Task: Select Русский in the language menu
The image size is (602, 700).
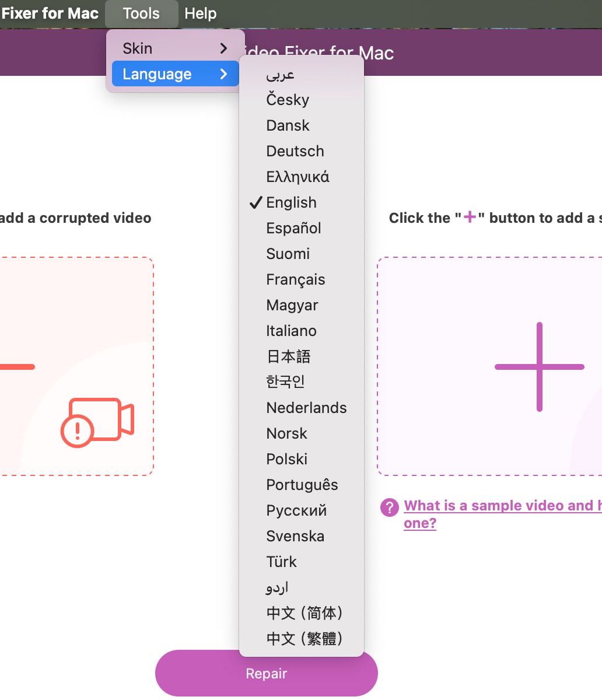Action: coord(296,510)
